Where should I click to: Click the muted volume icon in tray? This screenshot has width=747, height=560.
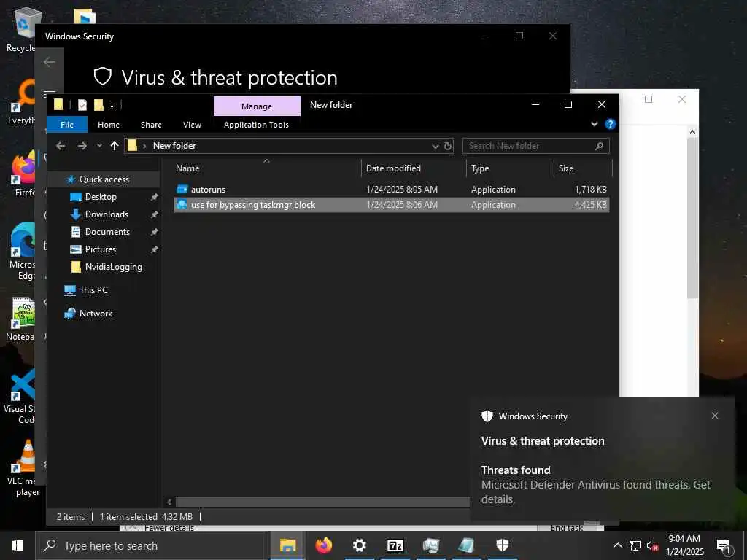[x=653, y=545]
